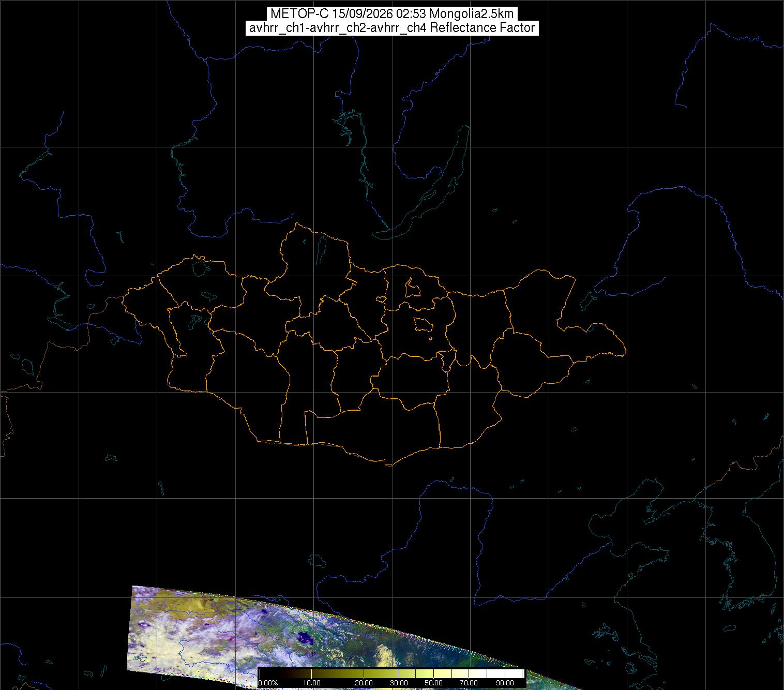
Task: Click the 90.00 mark on the colorbar
Action: [504, 683]
